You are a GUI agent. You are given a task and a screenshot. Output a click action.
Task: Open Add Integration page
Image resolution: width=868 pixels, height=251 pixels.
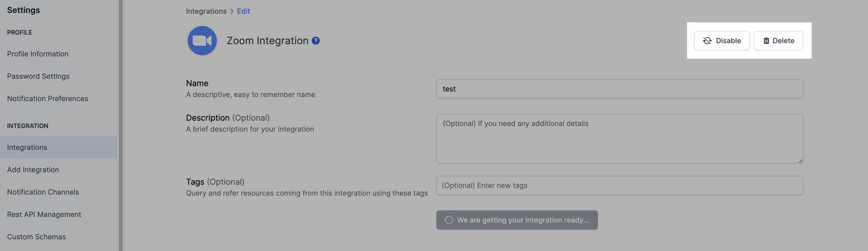[x=33, y=170]
